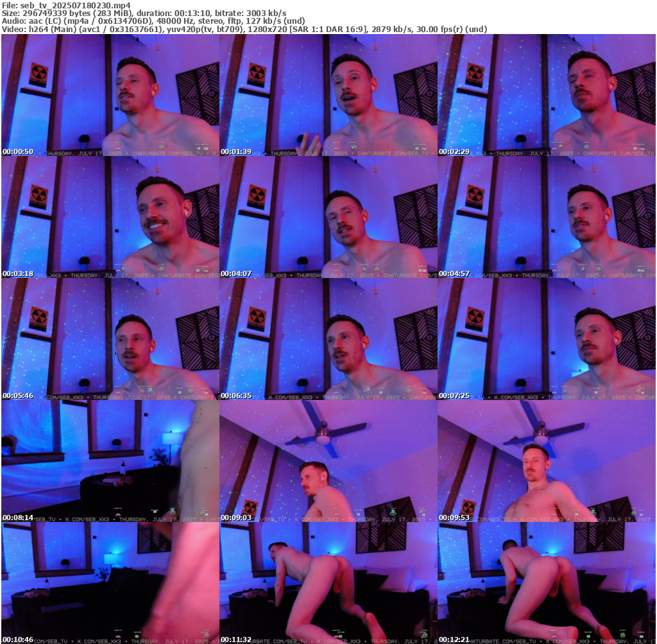Open the frame stamped 00:04:57
The image size is (657, 644).
pos(547,217)
